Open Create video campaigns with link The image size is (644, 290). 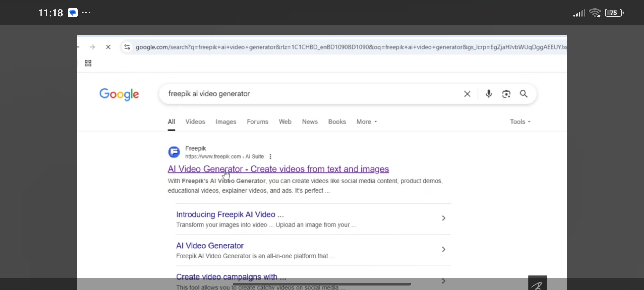(231, 277)
